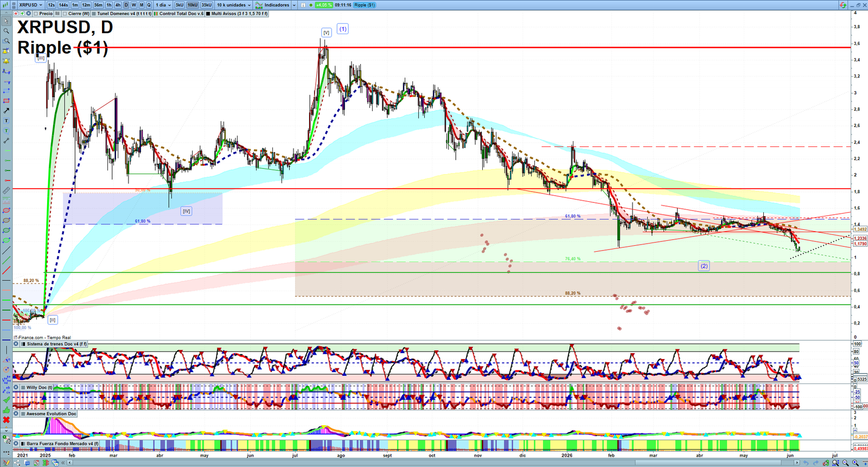Select the red cross icon tool
This screenshot has height=467, width=868.
point(6,420)
